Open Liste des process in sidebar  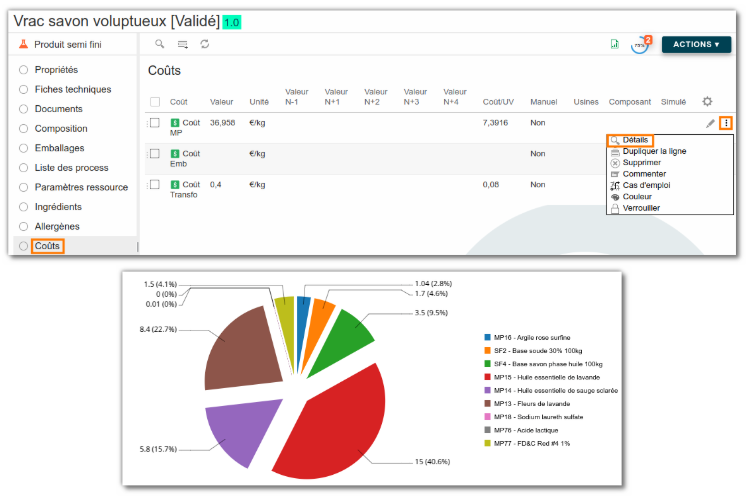pos(71,168)
